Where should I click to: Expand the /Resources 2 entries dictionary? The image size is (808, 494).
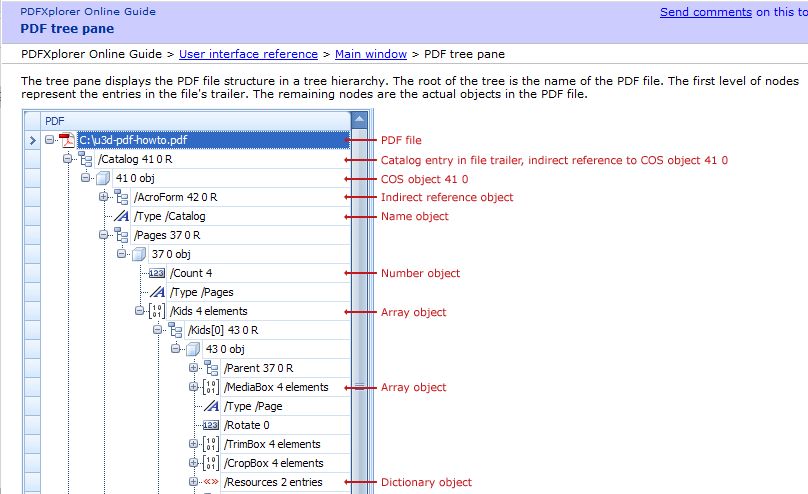[x=193, y=482]
